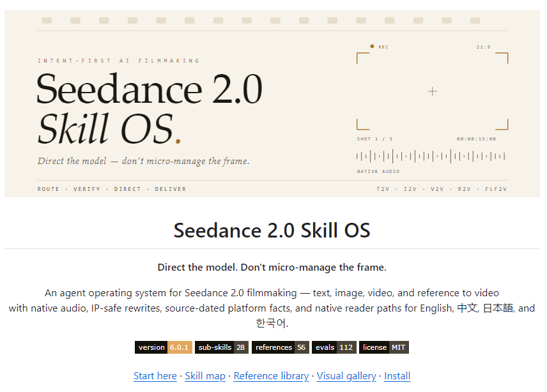Click the 'ROUTE · VERIFY · DIRECT · DELIVER' text
Viewport: 547px width, 392px height.
[112, 189]
